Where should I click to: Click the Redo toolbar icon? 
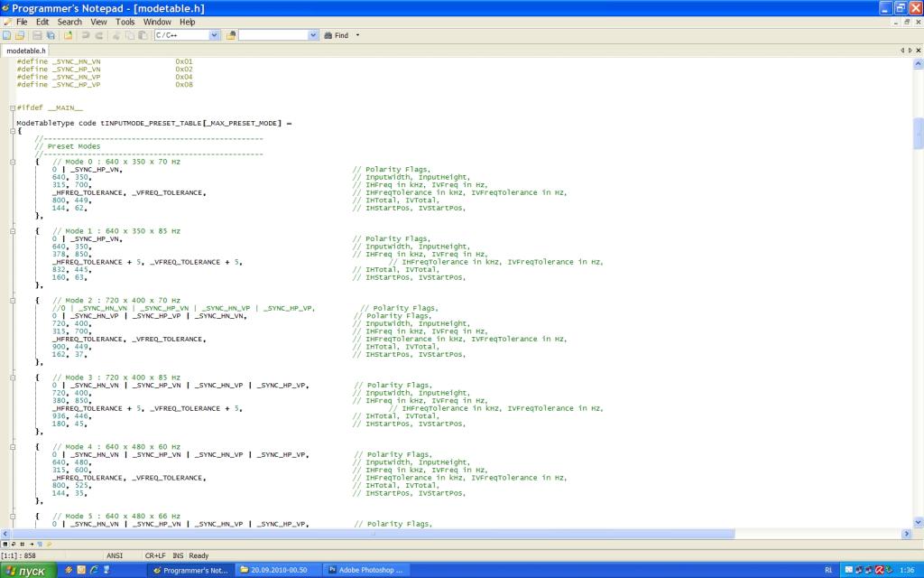pyautogui.click(x=98, y=35)
